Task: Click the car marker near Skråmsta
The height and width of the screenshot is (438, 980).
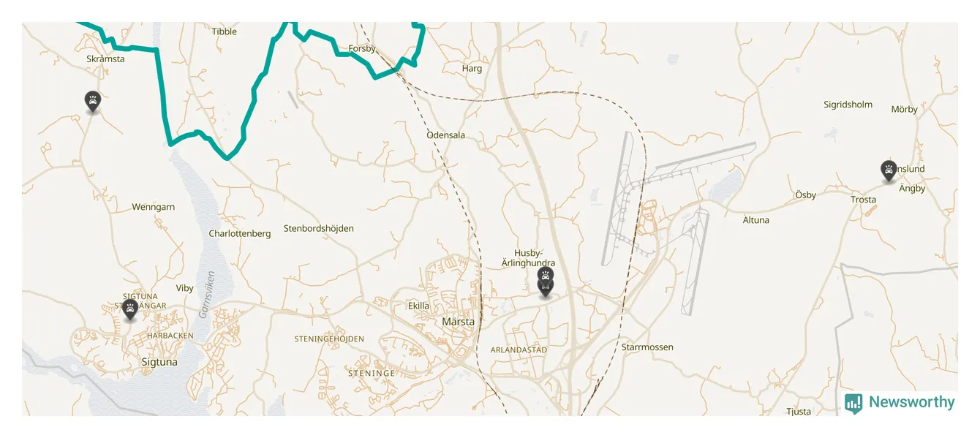Action: (x=93, y=101)
